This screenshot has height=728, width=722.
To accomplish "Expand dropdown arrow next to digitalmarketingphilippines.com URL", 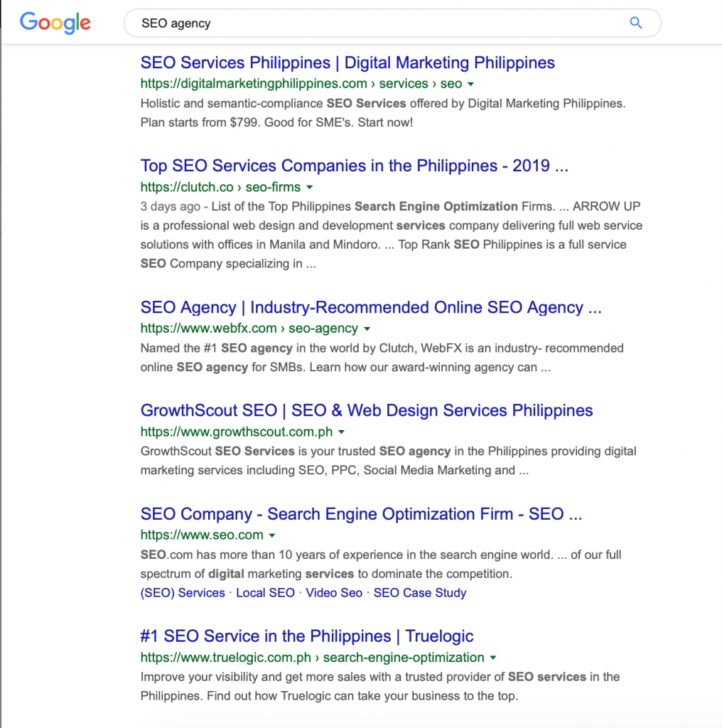I will coord(470,84).
